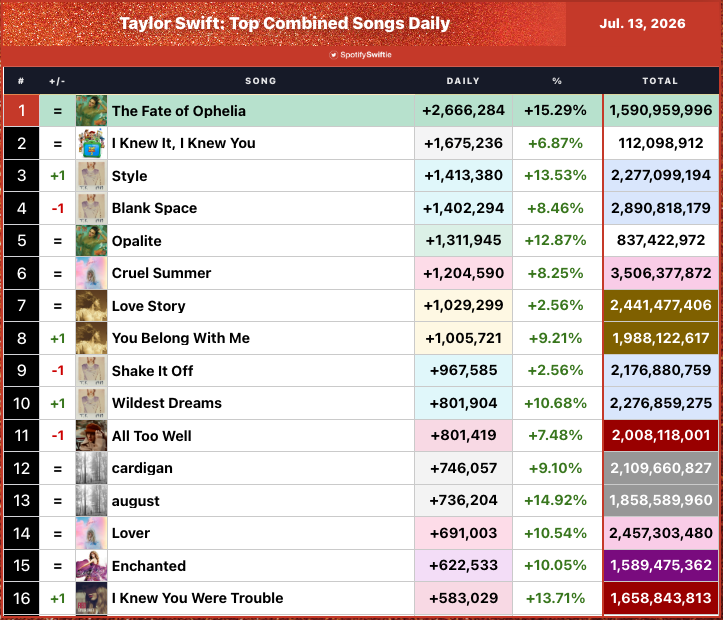723x620 pixels.
Task: Click the Enchanted album thumbnail
Action: tap(91, 566)
